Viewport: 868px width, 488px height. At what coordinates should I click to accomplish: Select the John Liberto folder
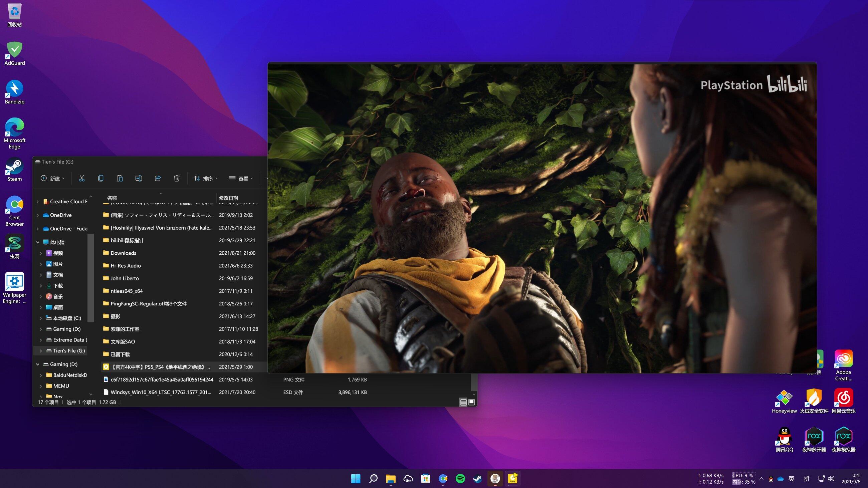click(x=184, y=278)
